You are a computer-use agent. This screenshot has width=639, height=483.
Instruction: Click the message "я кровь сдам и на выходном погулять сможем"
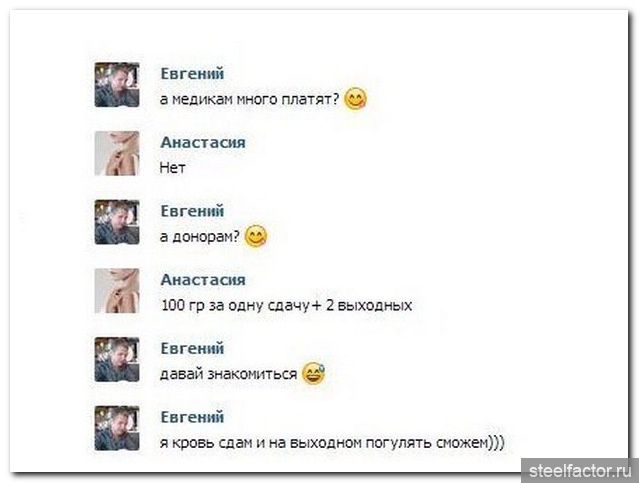[x=332, y=443]
